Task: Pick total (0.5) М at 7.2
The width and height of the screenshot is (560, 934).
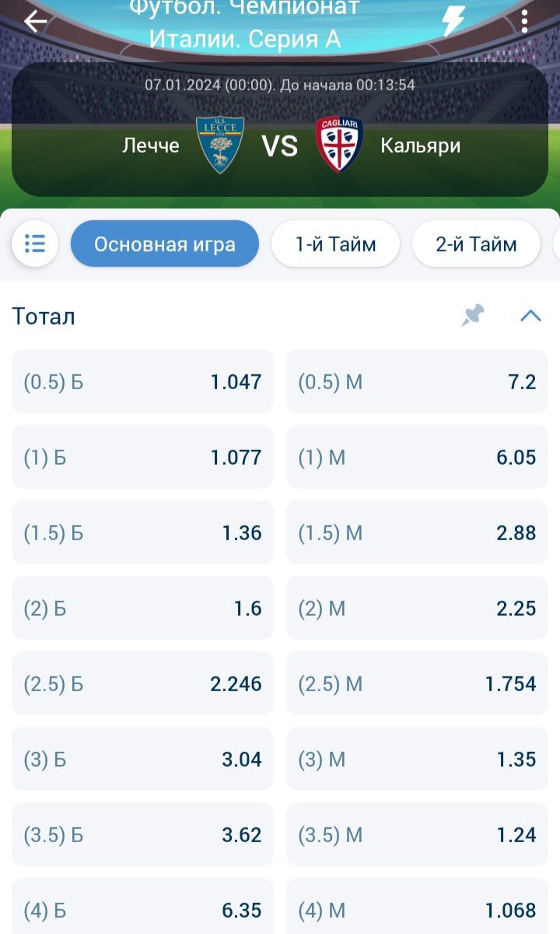Action: [417, 381]
